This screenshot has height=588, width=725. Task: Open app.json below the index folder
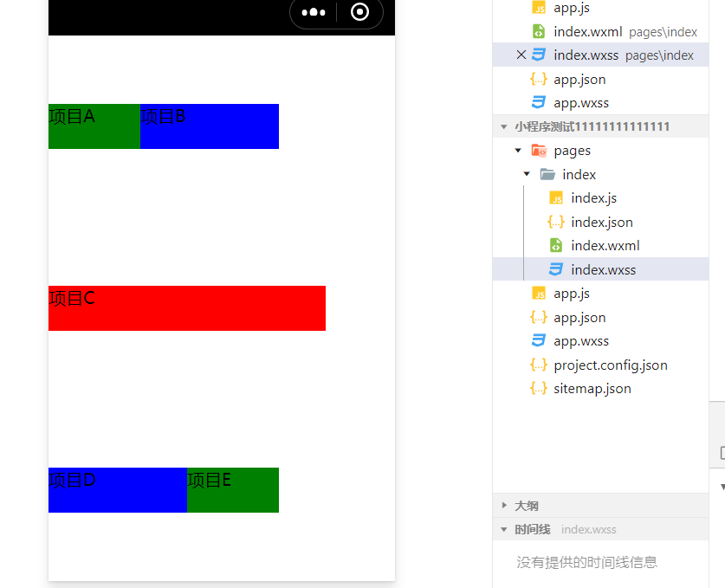(x=579, y=318)
